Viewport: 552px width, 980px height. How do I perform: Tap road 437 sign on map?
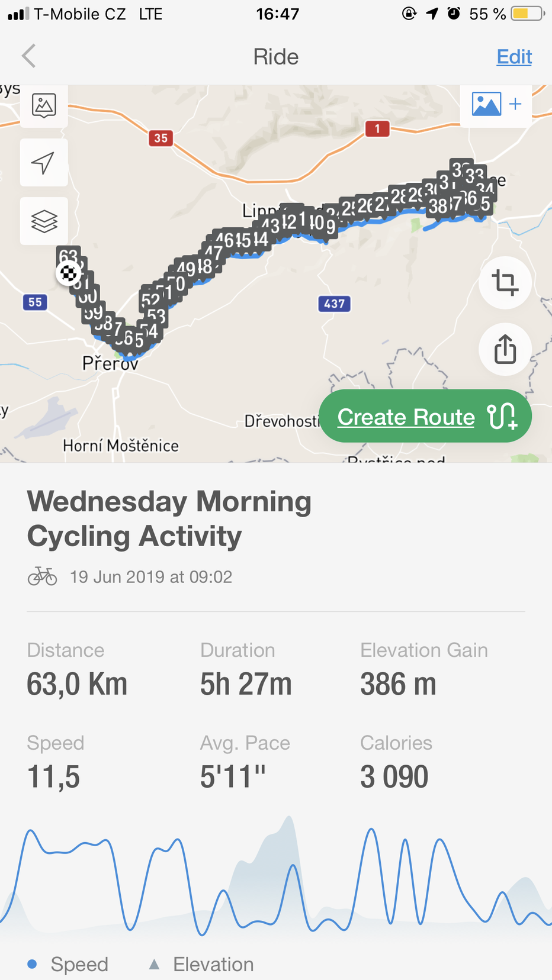coord(334,304)
